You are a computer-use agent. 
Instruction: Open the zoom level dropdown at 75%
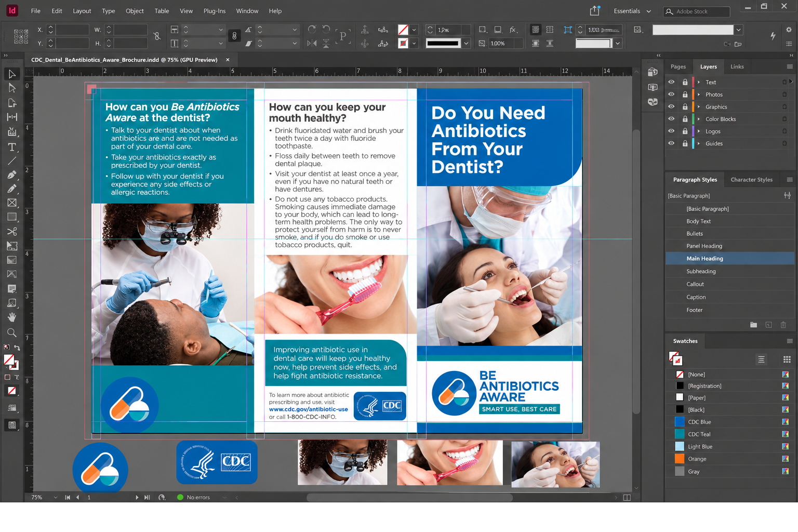(x=56, y=498)
